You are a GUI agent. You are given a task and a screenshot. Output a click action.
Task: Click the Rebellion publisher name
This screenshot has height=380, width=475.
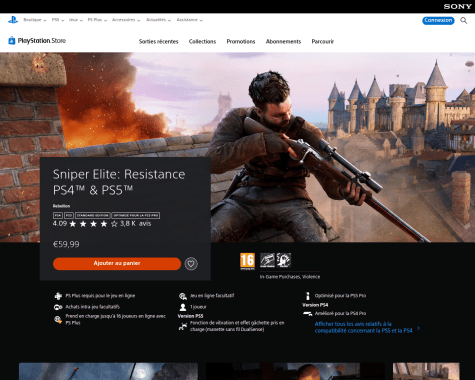[61, 206]
